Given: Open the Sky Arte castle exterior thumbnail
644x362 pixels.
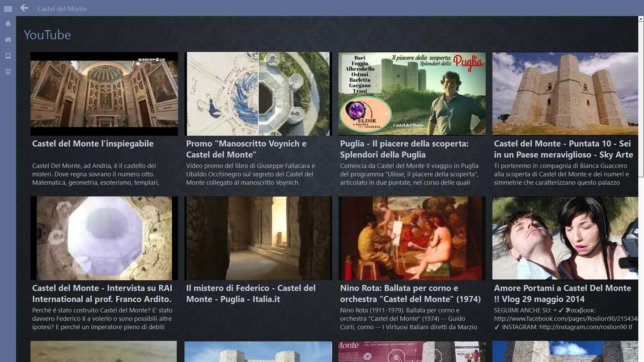Looking at the screenshot, I should click(x=565, y=94).
